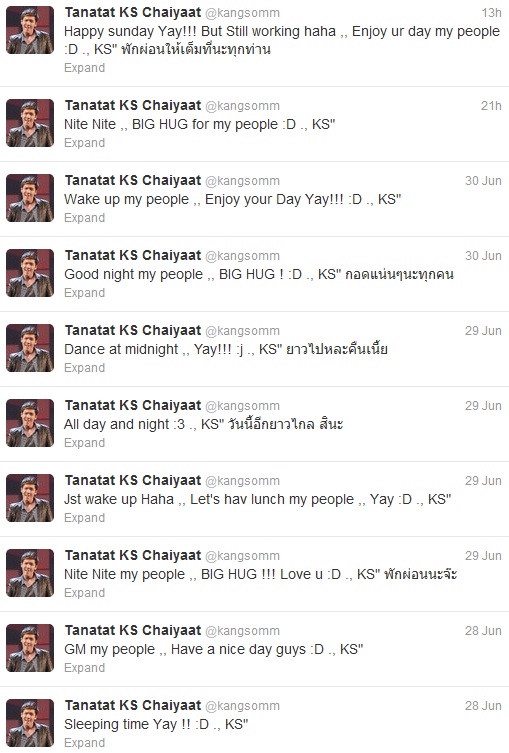509x753 pixels.
Task: Click the profile avatar on the Happy sunday tweet
Action: coord(30,30)
